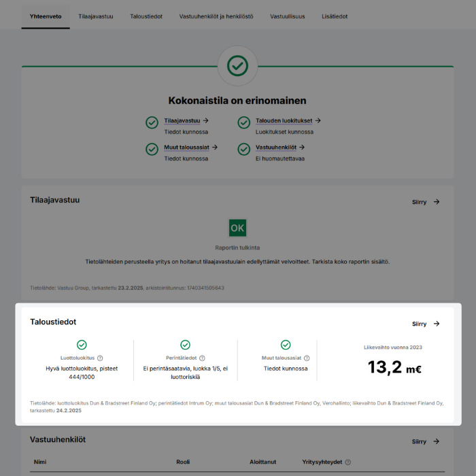This screenshot has height=476, width=476.
Task: Click the check icon beside Vastuuhenkilöt link
Action: [243, 148]
